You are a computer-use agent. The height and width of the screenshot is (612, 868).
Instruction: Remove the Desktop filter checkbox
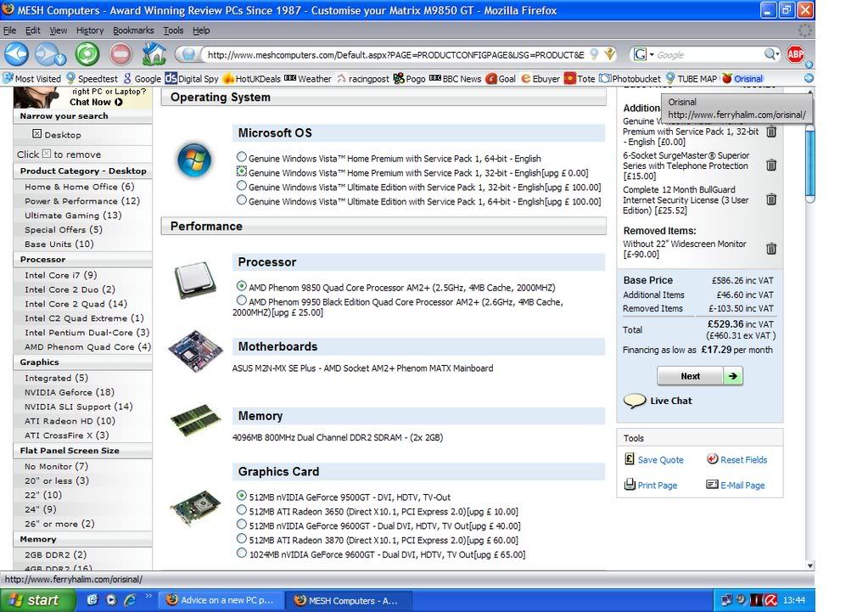(x=37, y=134)
